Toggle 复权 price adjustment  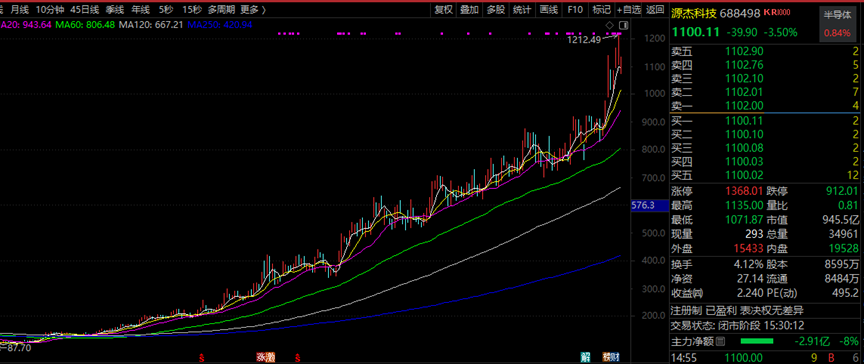click(x=444, y=9)
